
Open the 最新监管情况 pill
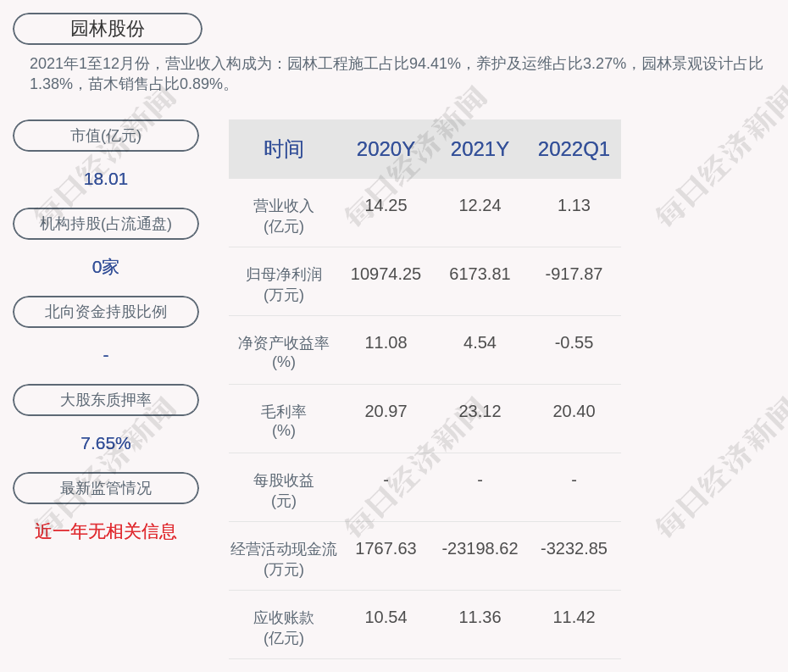tap(106, 488)
